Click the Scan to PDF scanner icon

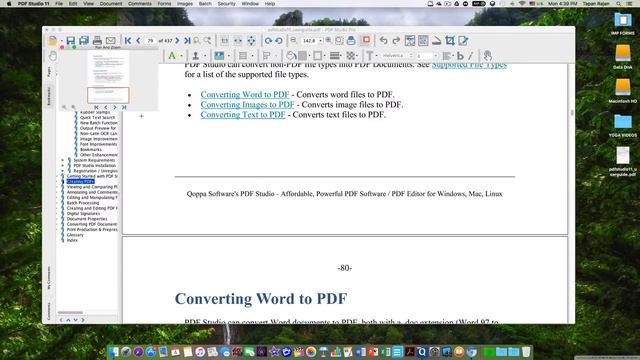click(436, 40)
